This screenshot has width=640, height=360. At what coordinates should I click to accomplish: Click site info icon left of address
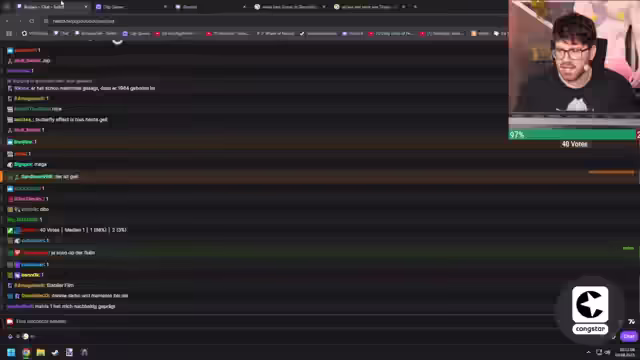(46, 21)
